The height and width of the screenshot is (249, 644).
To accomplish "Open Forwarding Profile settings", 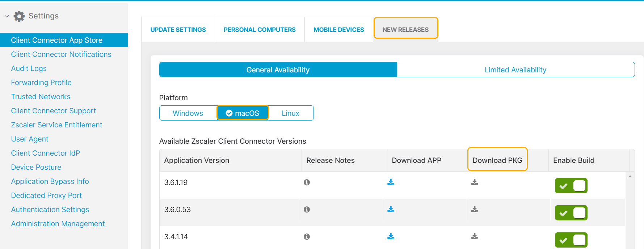I will point(41,83).
